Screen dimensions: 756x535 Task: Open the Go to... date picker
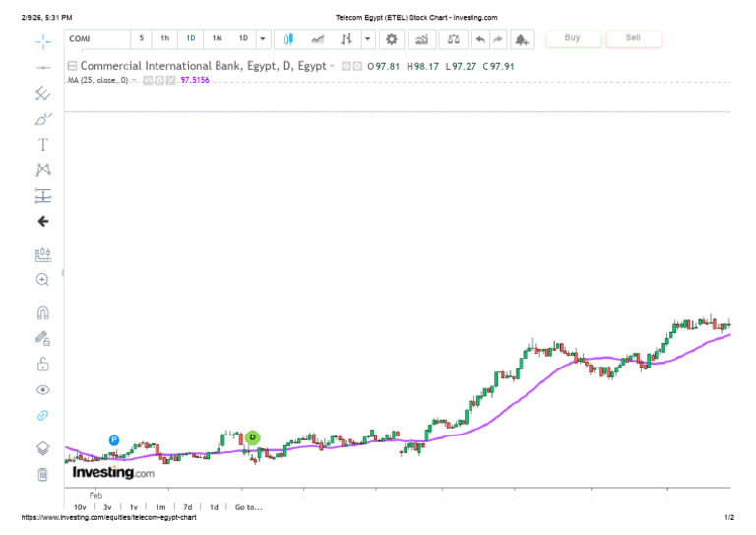tap(248, 507)
